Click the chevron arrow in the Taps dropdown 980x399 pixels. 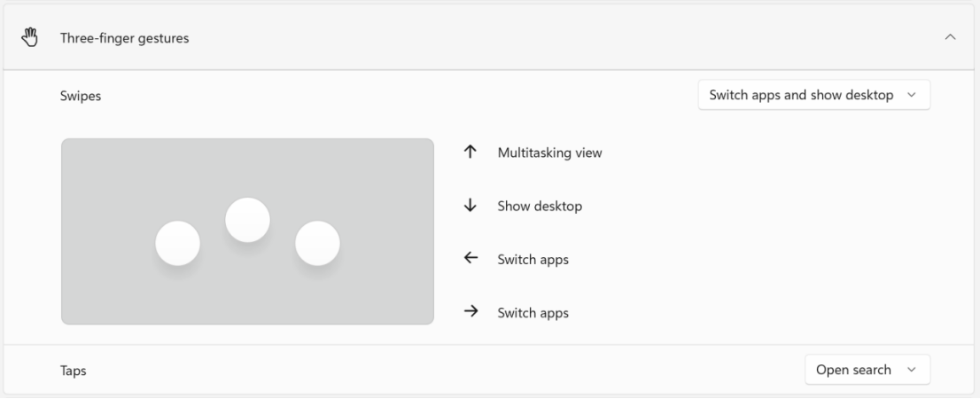pyautogui.click(x=912, y=371)
